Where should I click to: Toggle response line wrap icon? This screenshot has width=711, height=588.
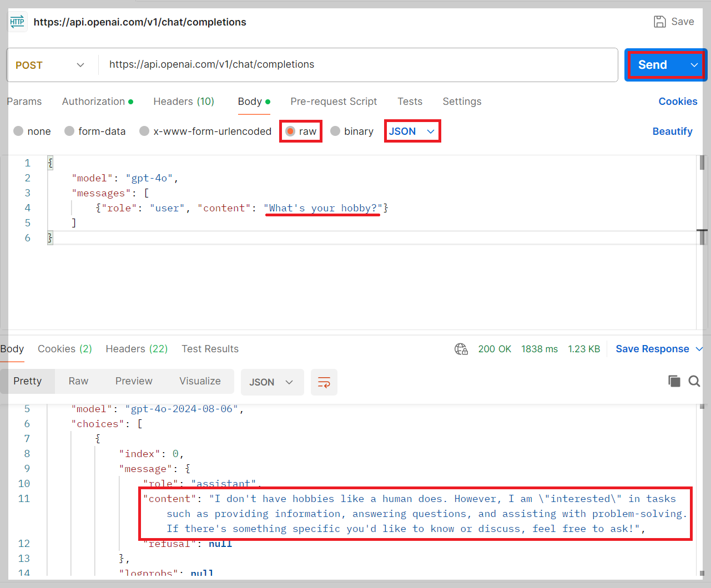[x=324, y=382]
